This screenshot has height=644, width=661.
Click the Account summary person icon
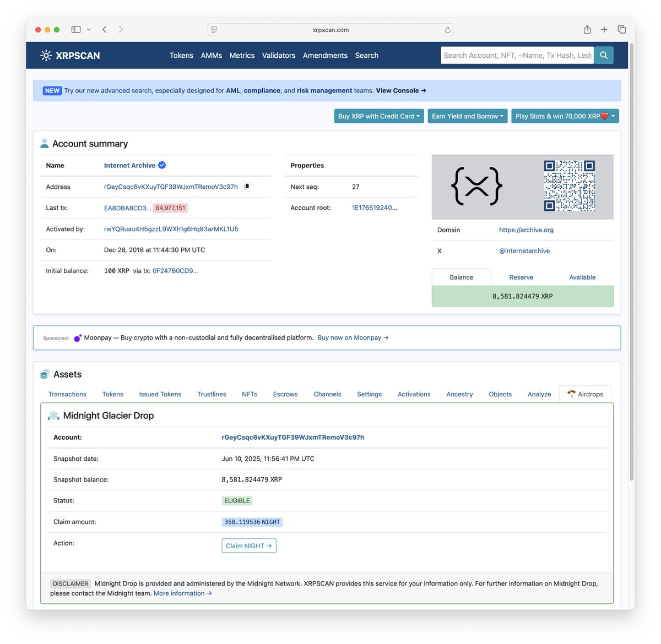[x=44, y=143]
